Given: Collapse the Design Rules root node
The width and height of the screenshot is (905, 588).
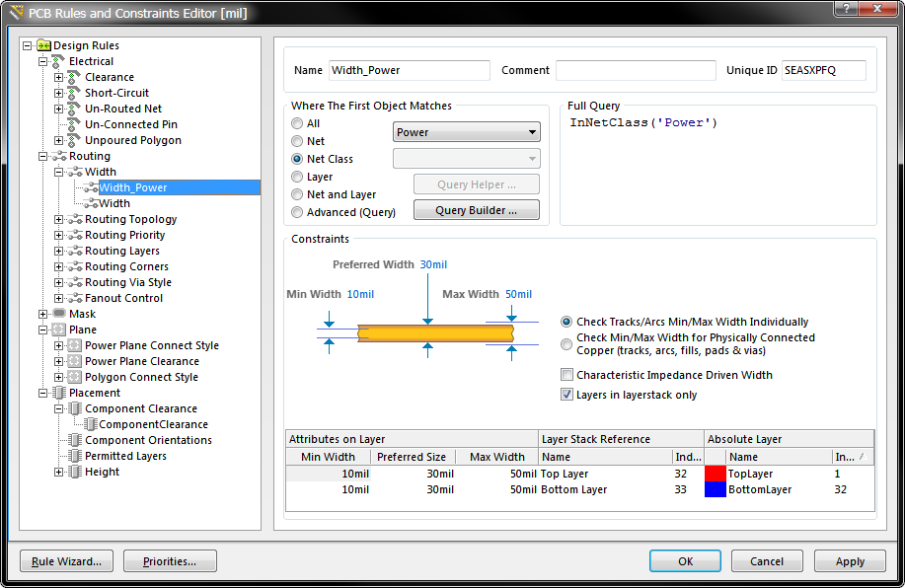Looking at the screenshot, I should click(x=27, y=45).
